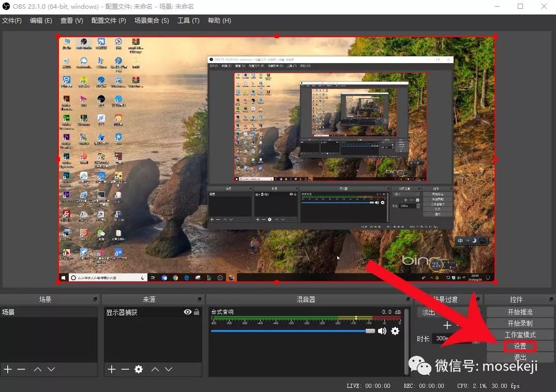Open the 文件(F) menu
The height and width of the screenshot is (392, 556).
[12, 21]
